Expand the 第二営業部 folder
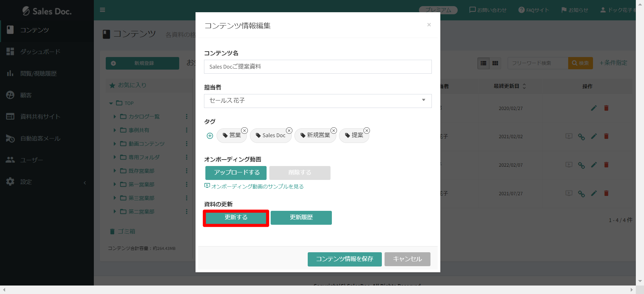This screenshot has width=644, height=294. pyautogui.click(x=115, y=212)
